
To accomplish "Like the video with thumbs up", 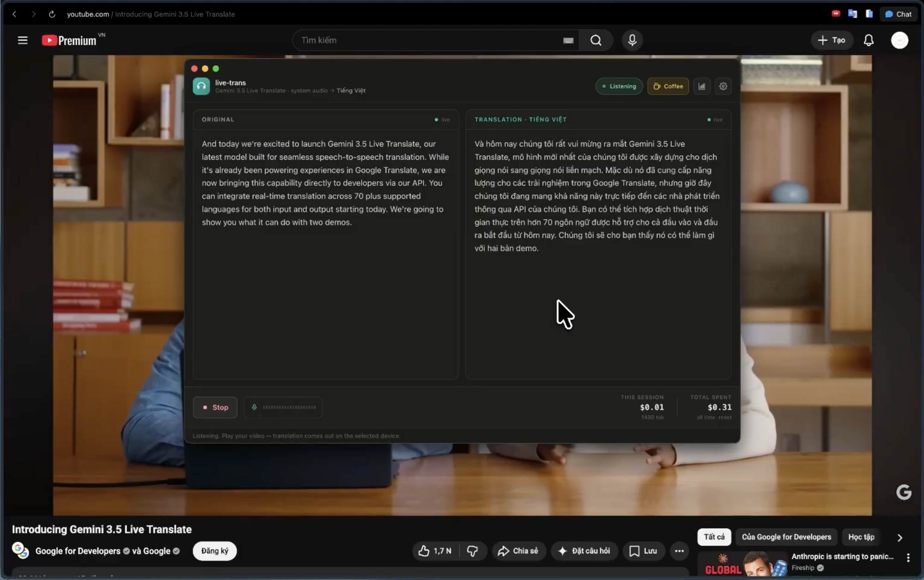I will point(435,551).
